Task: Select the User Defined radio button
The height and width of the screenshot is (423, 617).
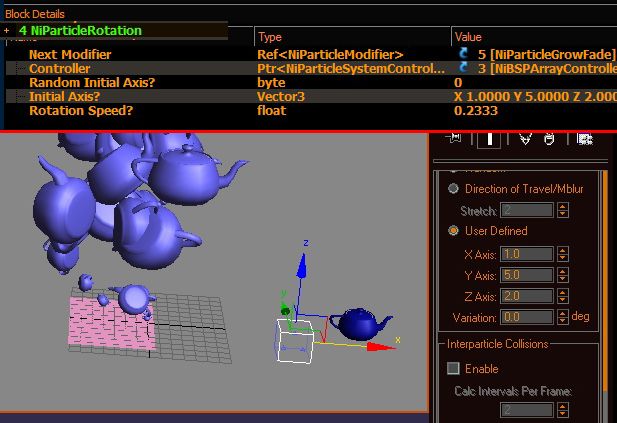Action: [x=453, y=231]
